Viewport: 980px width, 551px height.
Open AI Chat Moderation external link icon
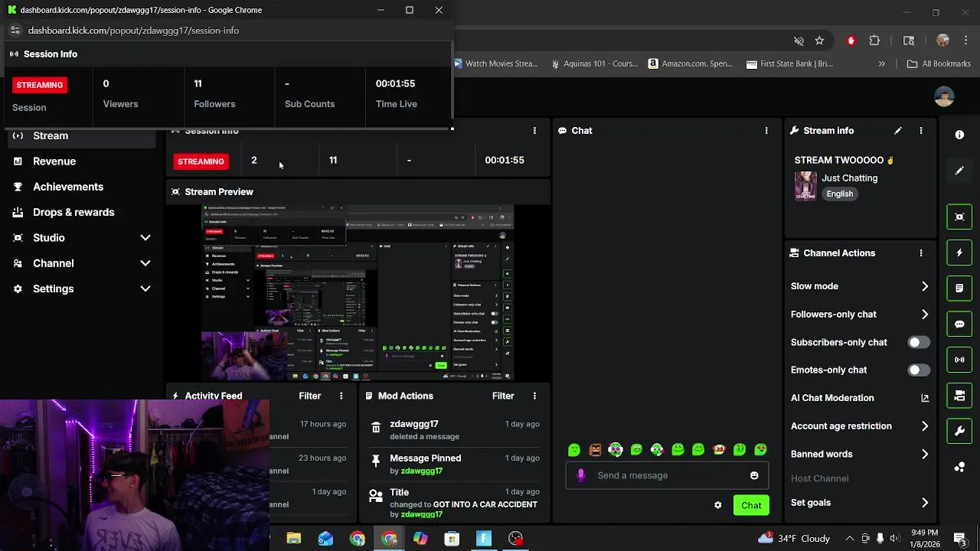pos(925,398)
